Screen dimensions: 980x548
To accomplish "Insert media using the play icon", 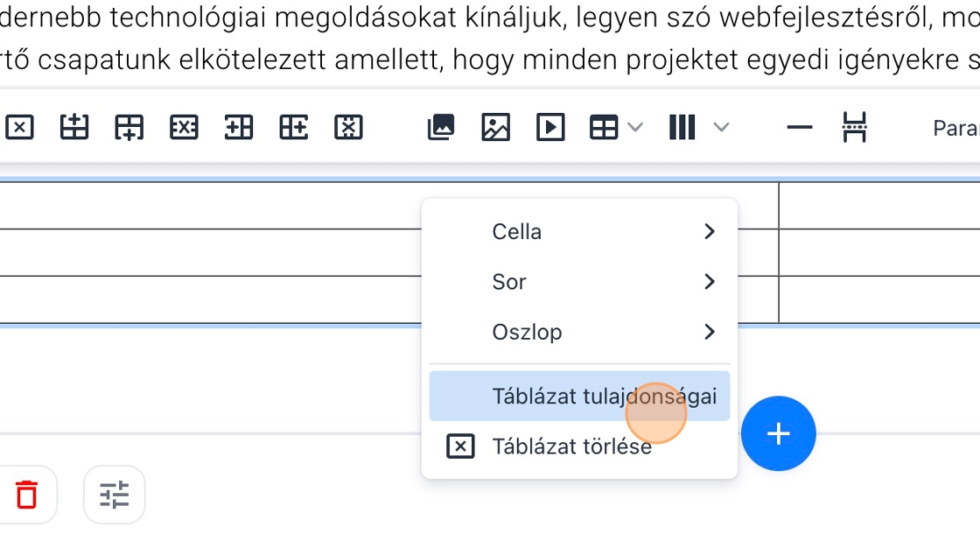I will tap(550, 128).
